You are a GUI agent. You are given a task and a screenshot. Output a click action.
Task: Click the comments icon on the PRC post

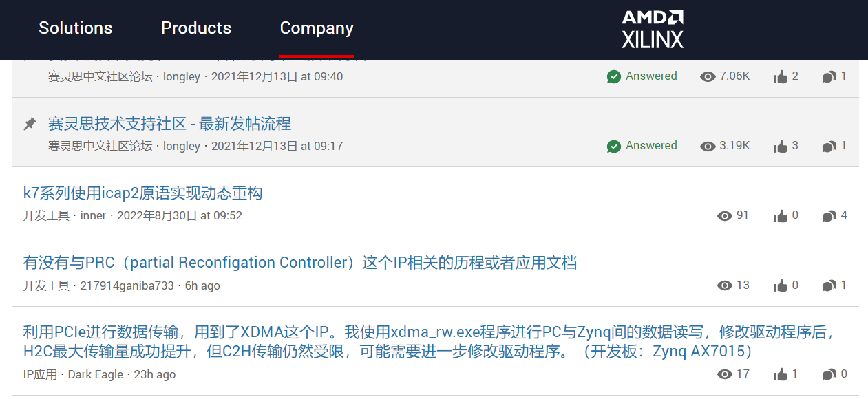pyautogui.click(x=829, y=285)
